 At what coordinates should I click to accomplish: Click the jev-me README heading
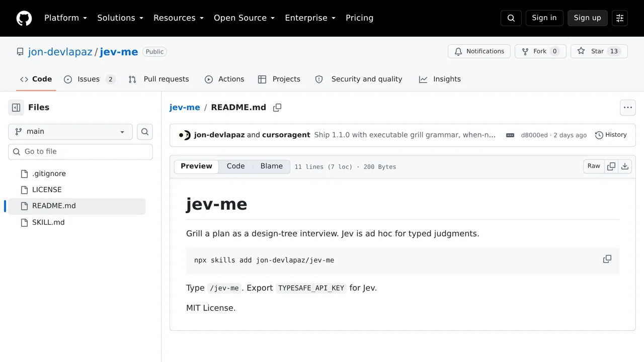pos(216,204)
